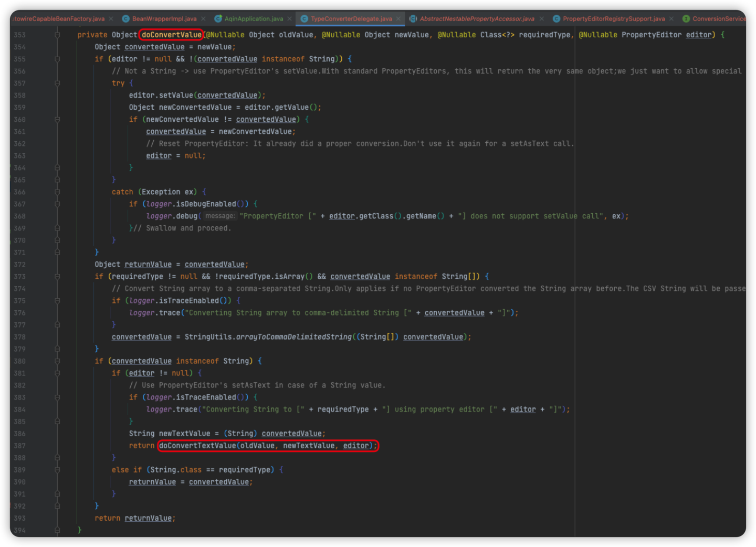Click the fold end marker at line 364

(x=57, y=168)
